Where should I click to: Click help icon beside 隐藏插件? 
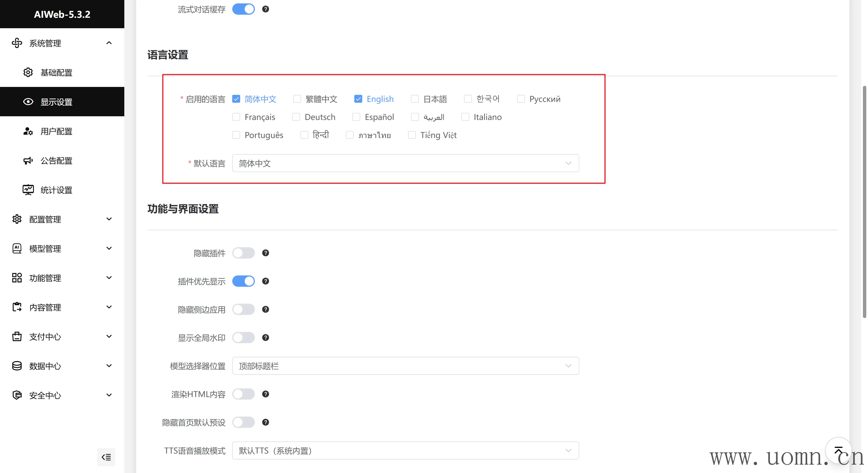tap(266, 253)
